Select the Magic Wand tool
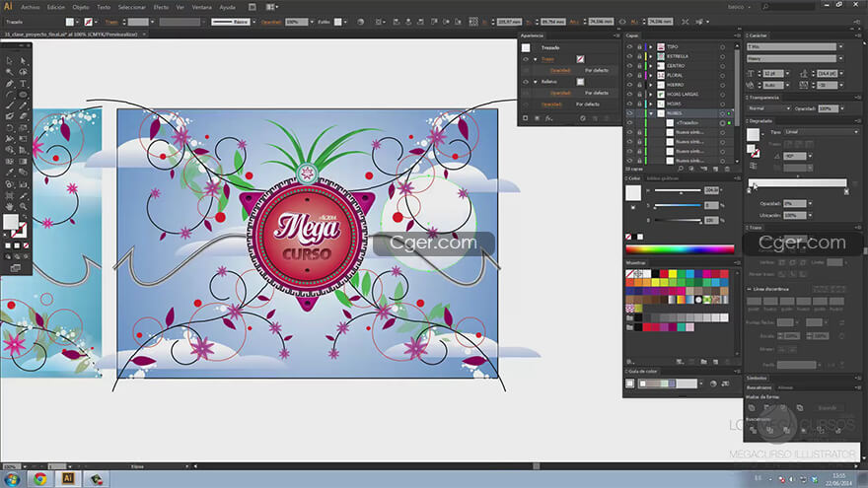The width and height of the screenshot is (868, 488). coord(10,72)
